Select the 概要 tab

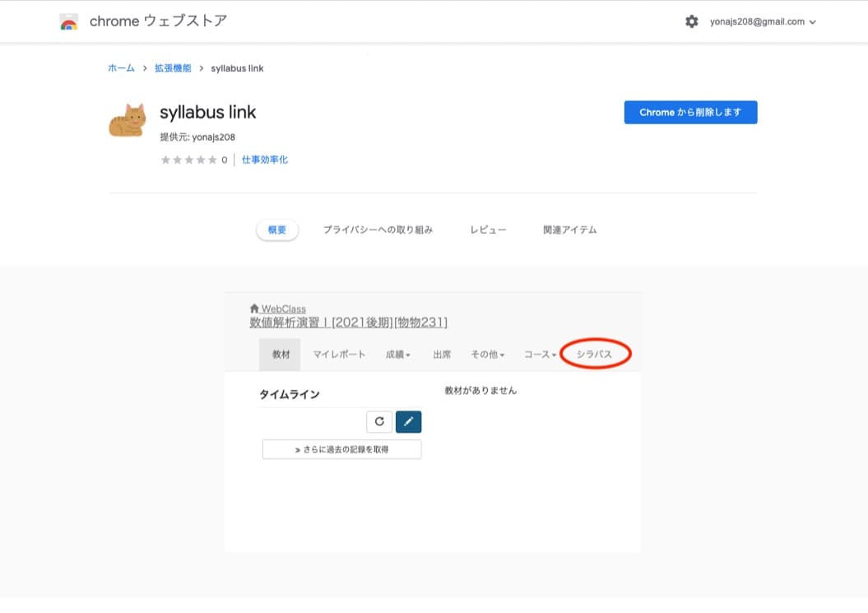point(276,230)
